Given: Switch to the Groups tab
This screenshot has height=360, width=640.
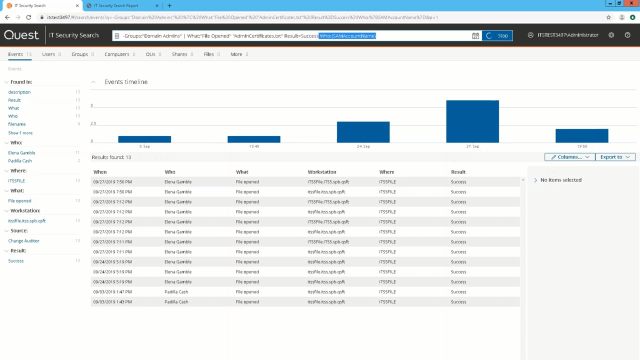Looking at the screenshot, I should 83,54.
